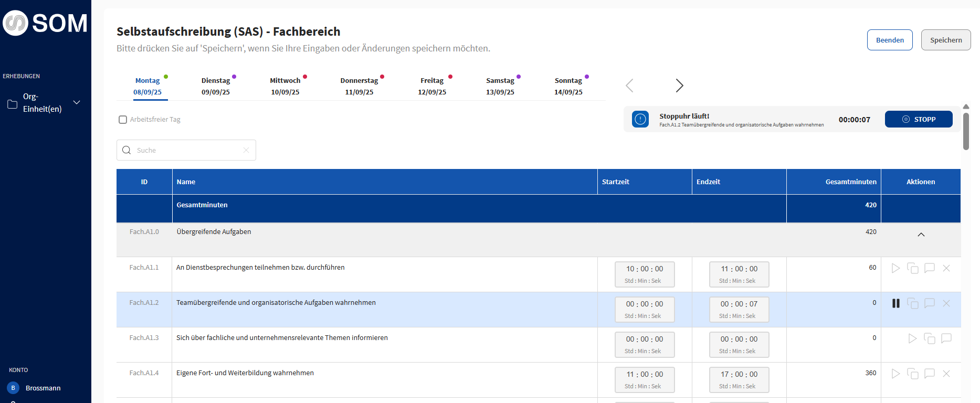
Task: Start the timer for Fach.A1.4 row
Action: tap(895, 374)
